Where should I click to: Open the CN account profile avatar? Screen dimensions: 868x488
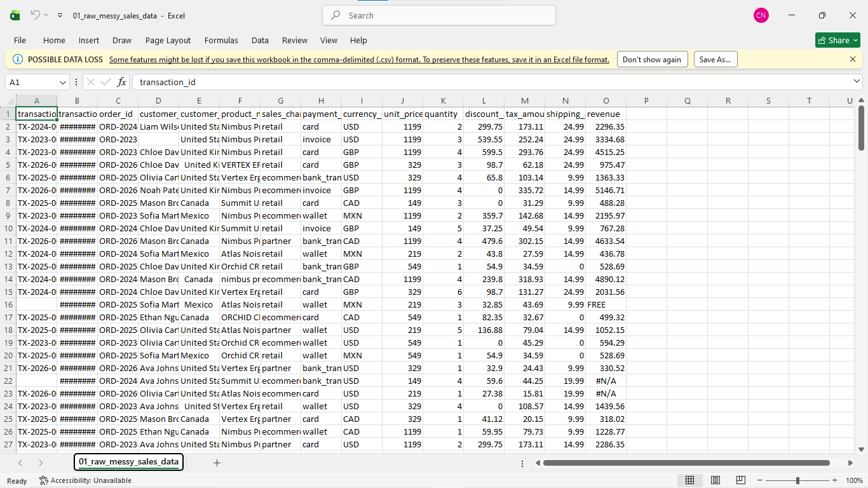pyautogui.click(x=761, y=15)
